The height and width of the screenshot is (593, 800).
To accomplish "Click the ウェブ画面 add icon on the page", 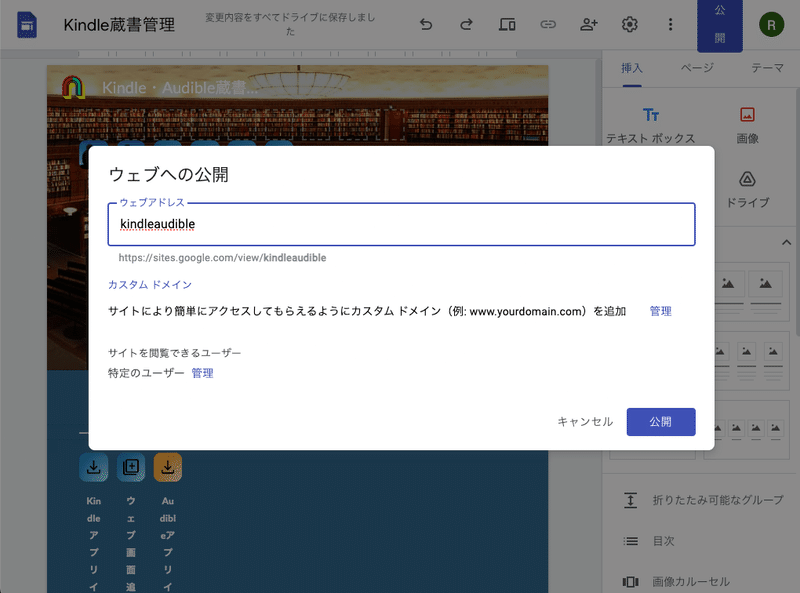I will (x=131, y=467).
